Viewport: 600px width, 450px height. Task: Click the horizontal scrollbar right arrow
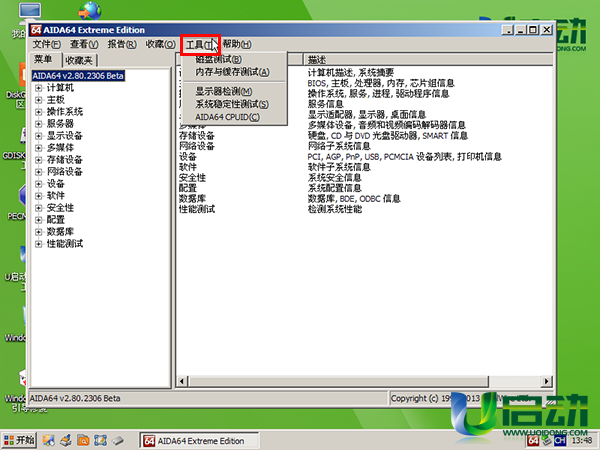tap(546, 381)
